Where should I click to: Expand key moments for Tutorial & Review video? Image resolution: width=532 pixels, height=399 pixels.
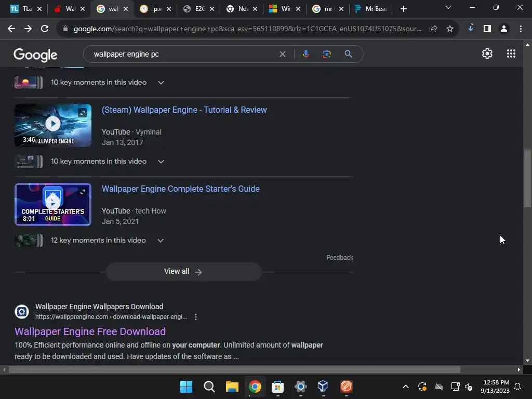(x=161, y=162)
